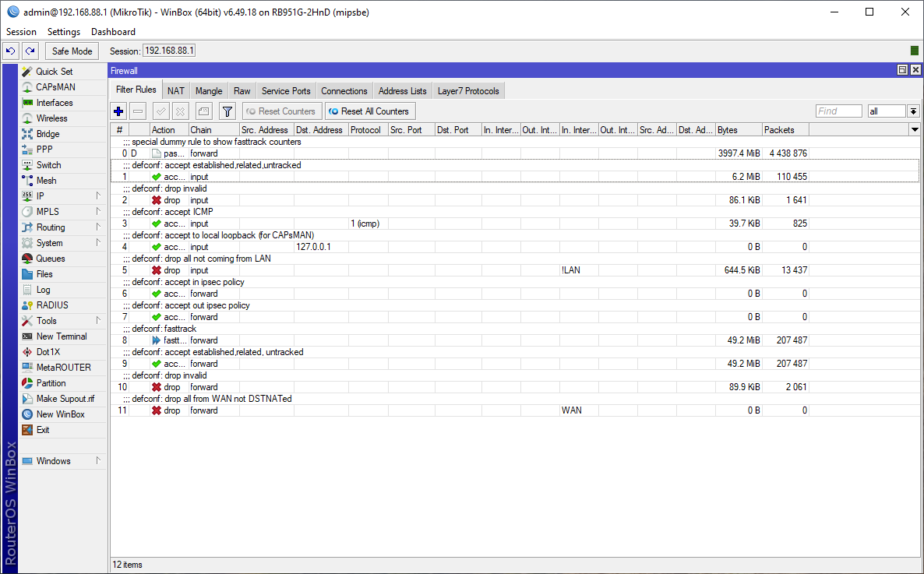Click the comment toolbar icon
The width and height of the screenshot is (924, 574).
click(203, 111)
